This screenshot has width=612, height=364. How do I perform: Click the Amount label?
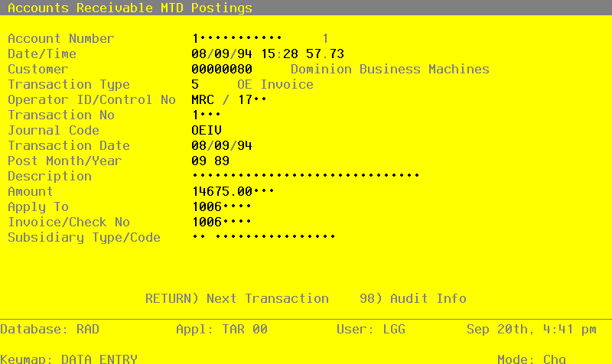[31, 191]
